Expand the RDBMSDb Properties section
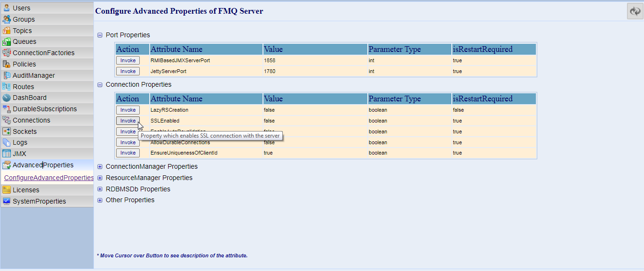 100,189
